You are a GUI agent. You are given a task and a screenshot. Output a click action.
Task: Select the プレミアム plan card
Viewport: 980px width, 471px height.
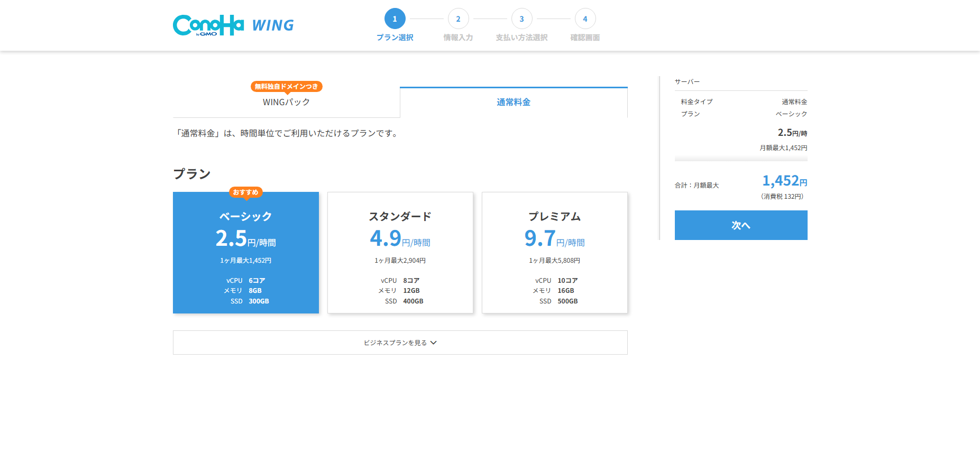point(555,253)
